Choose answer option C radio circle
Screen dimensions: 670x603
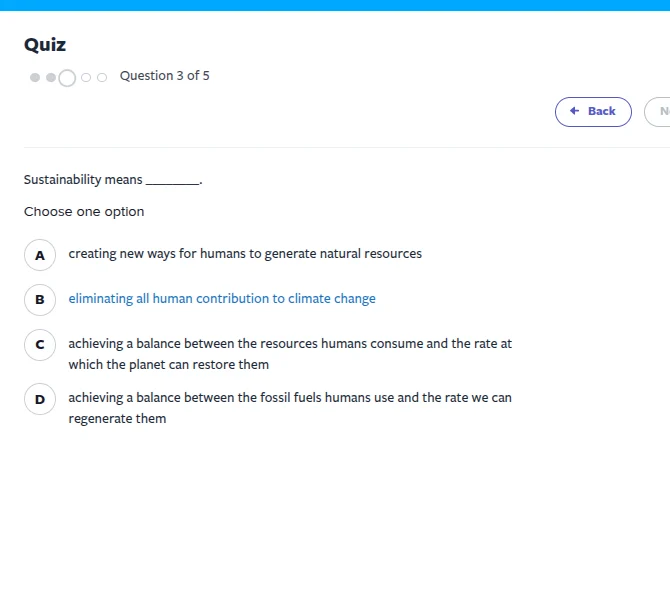click(40, 345)
